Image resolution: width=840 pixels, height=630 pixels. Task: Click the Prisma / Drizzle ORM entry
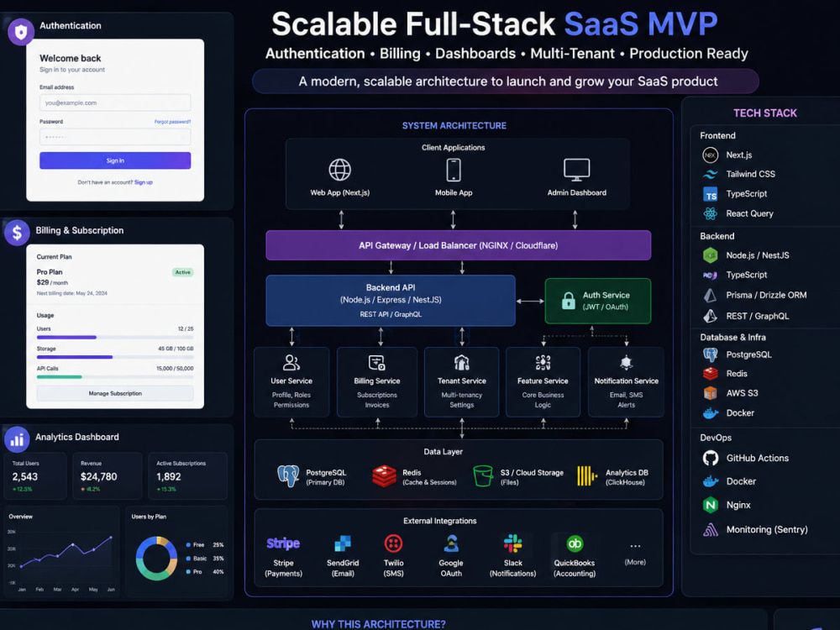(x=754, y=295)
